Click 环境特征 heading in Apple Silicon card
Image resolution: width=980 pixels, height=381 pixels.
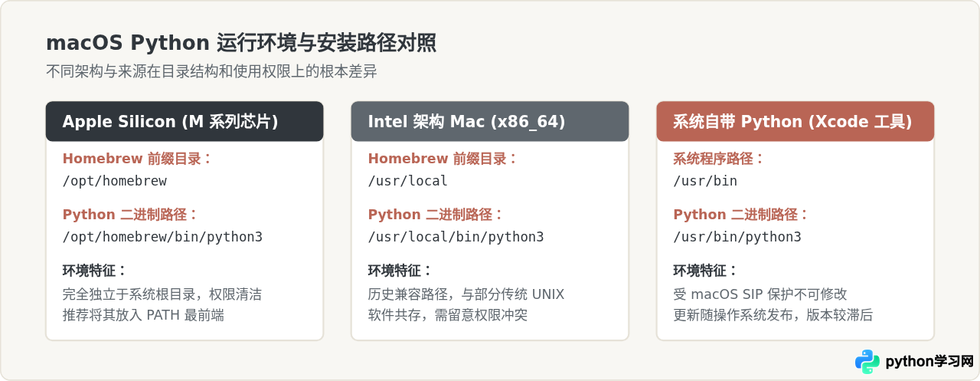[94, 271]
